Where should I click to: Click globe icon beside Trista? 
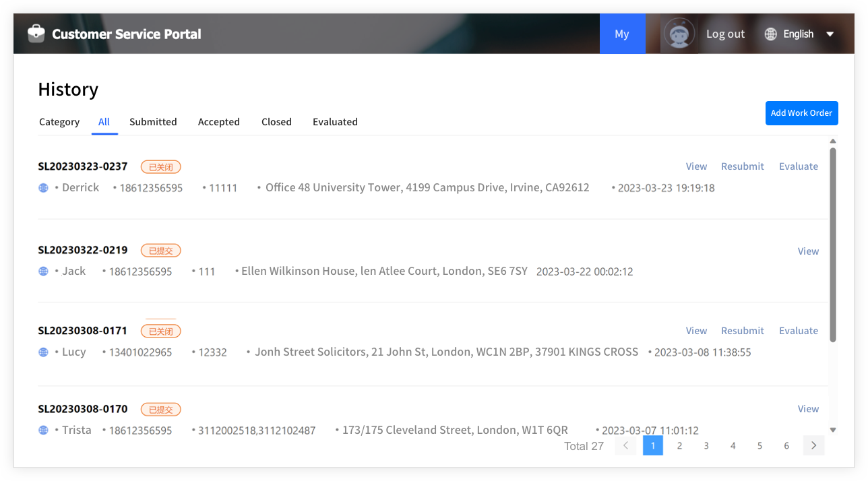coord(43,430)
